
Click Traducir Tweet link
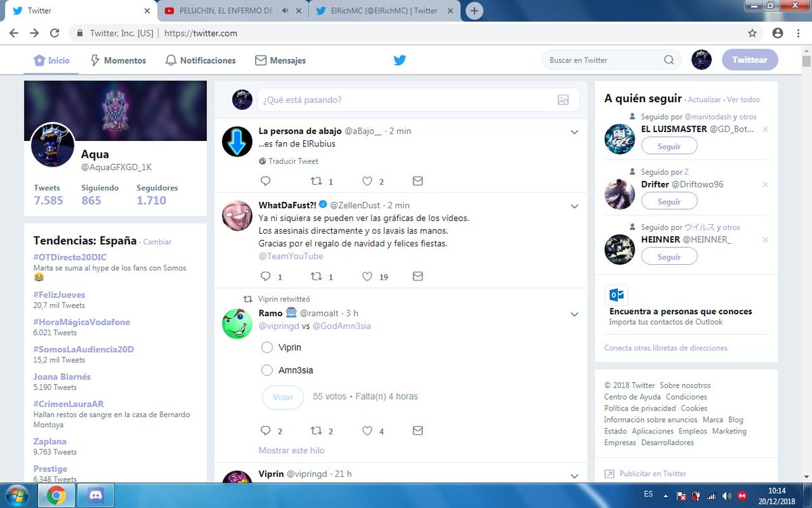pos(293,161)
